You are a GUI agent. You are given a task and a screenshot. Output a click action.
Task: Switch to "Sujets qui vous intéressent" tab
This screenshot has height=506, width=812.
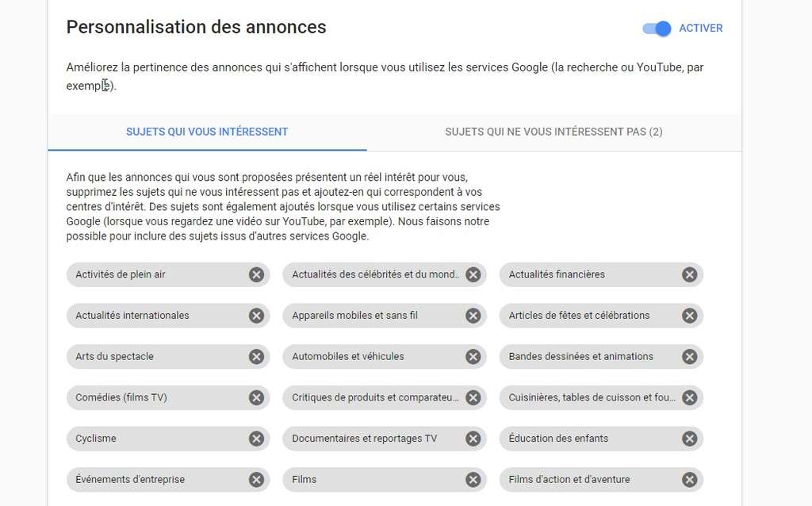207,132
